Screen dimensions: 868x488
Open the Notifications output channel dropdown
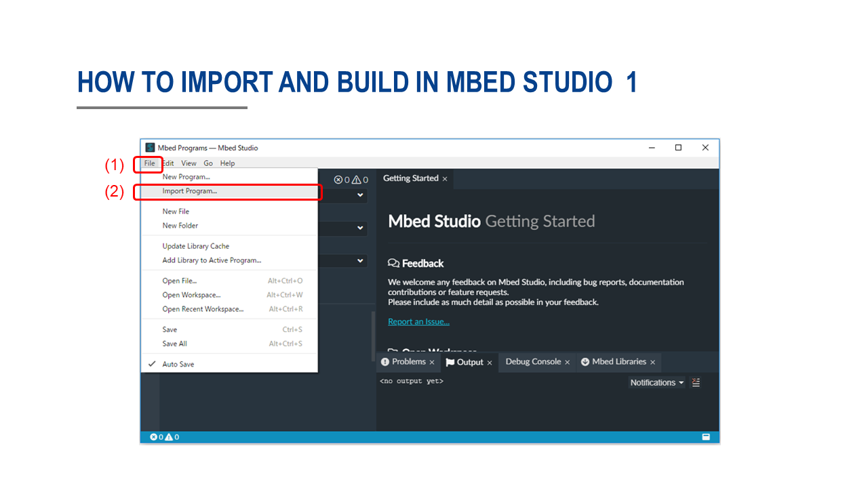point(657,382)
